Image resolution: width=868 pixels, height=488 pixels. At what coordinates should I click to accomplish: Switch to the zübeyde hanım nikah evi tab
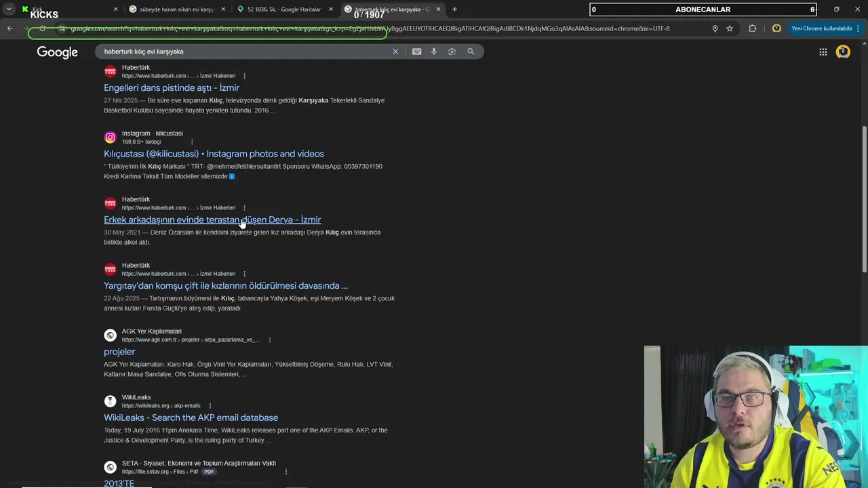pyautogui.click(x=176, y=9)
